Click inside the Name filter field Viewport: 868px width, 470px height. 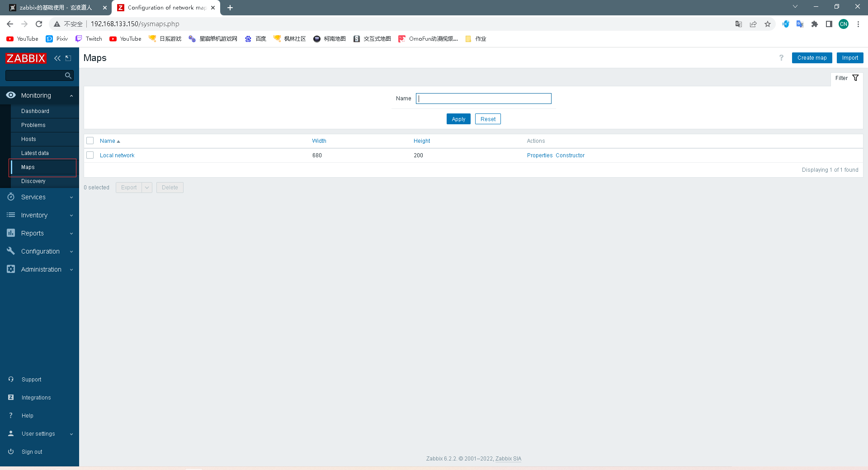click(x=483, y=98)
